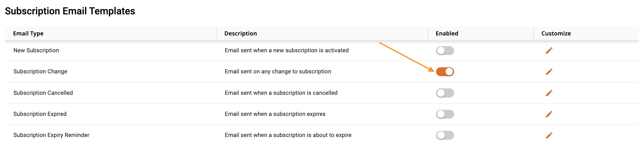Image resolution: width=644 pixels, height=148 pixels.
Task: Enable the New Subscription email toggle
Action: tap(445, 50)
